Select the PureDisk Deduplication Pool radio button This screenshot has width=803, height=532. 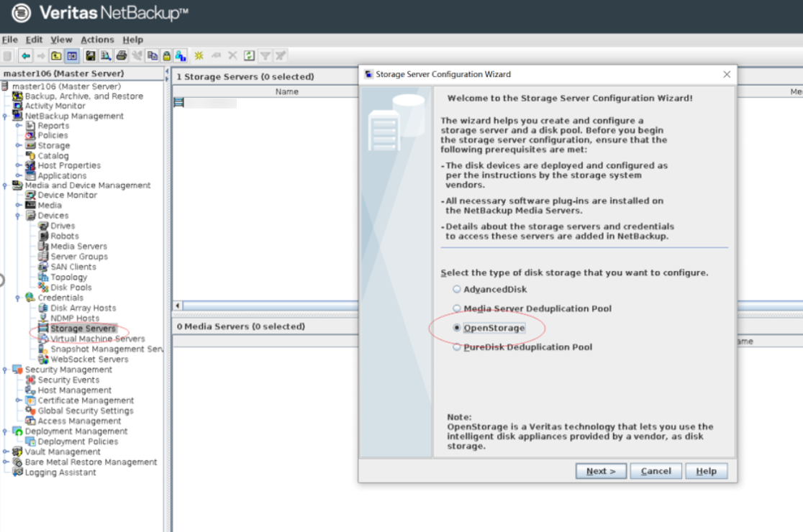(x=456, y=347)
